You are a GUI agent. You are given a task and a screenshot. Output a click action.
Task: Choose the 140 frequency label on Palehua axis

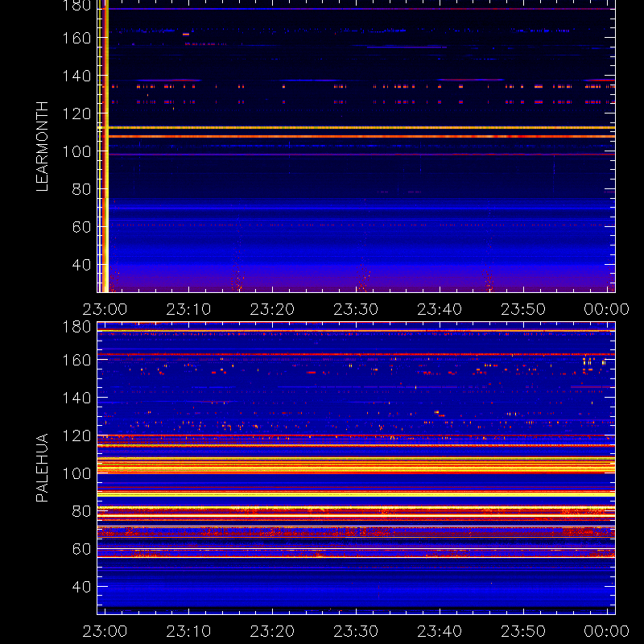tap(76, 398)
